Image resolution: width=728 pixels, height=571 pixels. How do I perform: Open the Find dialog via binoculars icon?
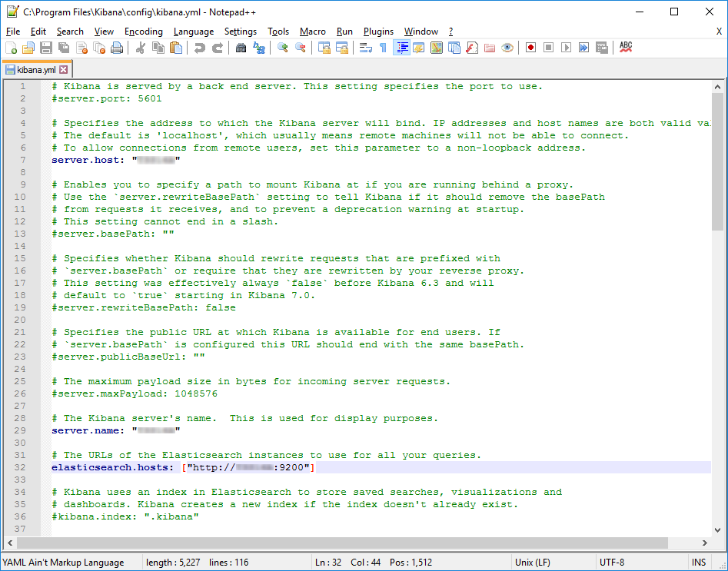pos(241,48)
